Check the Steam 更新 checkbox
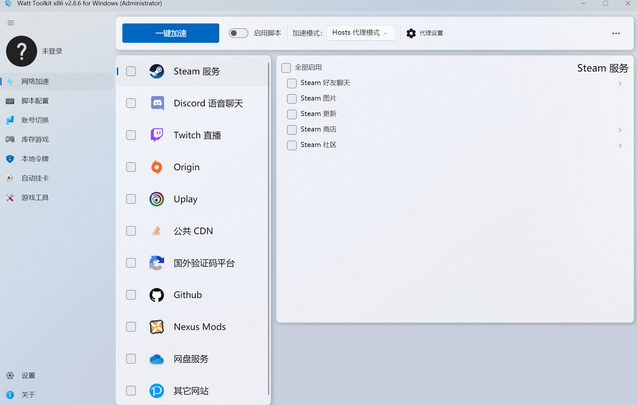The height and width of the screenshot is (405, 637). point(292,114)
